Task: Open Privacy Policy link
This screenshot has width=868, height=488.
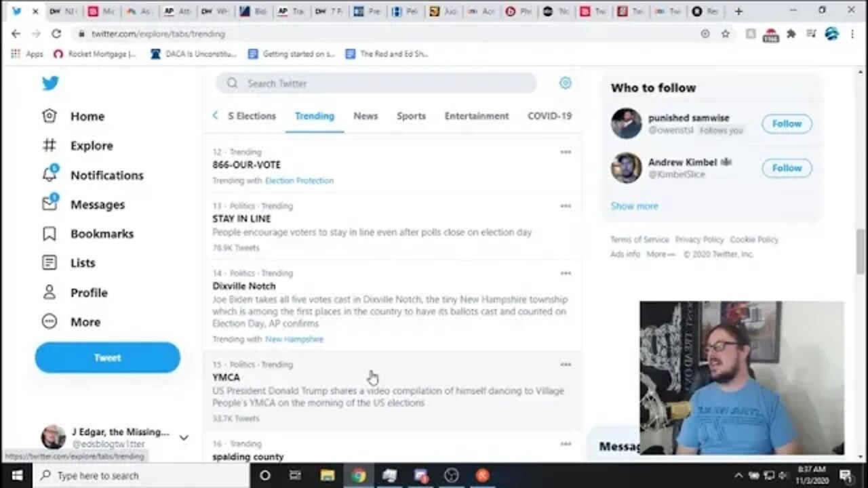Action: pyautogui.click(x=699, y=240)
